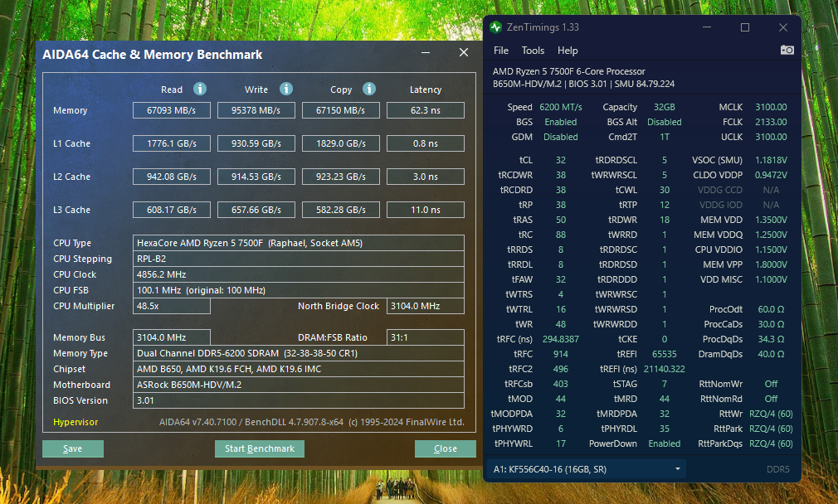Viewport: 838px width, 504px height.
Task: Click CPU FSB field 100.1 MHz
Action: click(298, 290)
